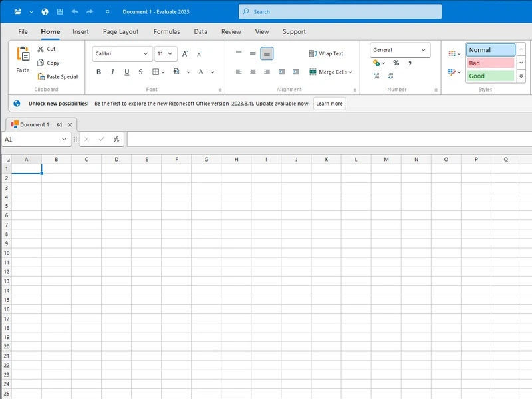Screen dimensions: 532x399
Task: Open the font name dropdown
Action: pyautogui.click(x=144, y=53)
